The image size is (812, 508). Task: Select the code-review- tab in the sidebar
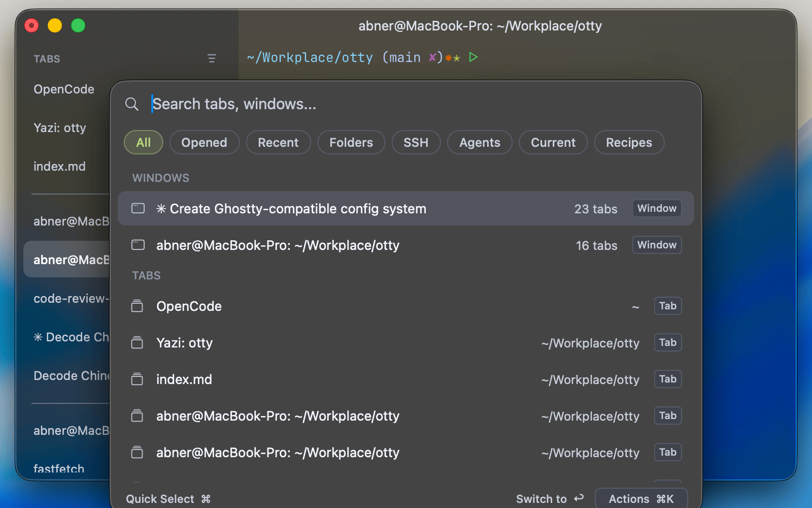[71, 299]
